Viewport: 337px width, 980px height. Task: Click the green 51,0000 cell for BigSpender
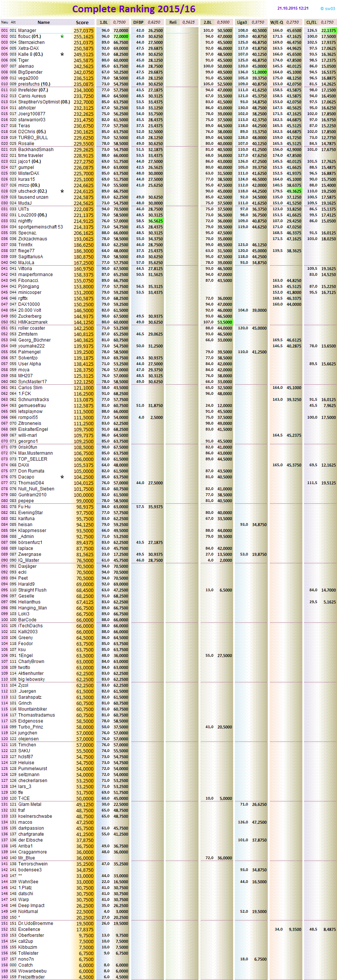click(259, 72)
